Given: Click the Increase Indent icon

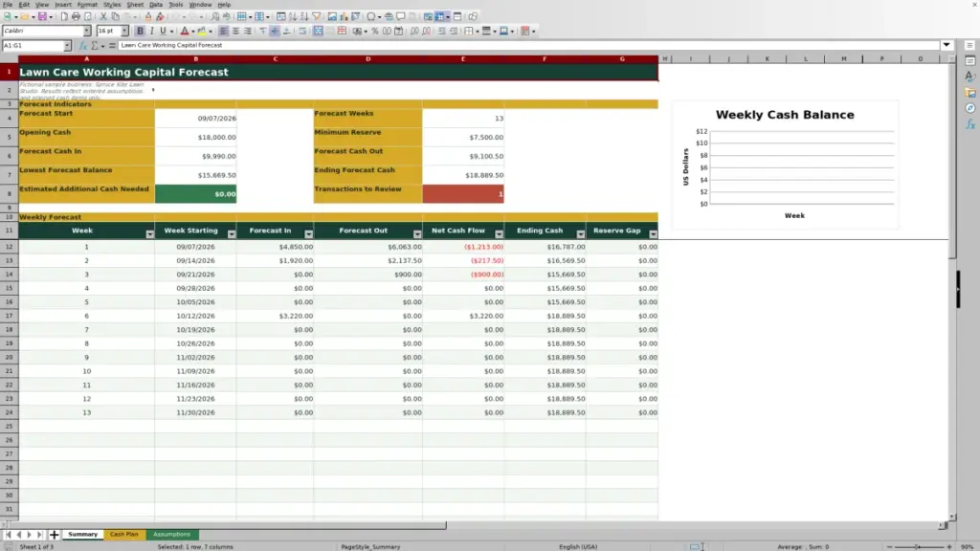Looking at the screenshot, I should pos(442,31).
